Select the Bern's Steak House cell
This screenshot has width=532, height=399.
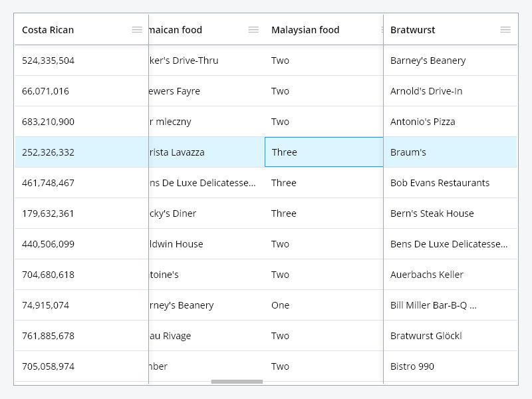450,213
